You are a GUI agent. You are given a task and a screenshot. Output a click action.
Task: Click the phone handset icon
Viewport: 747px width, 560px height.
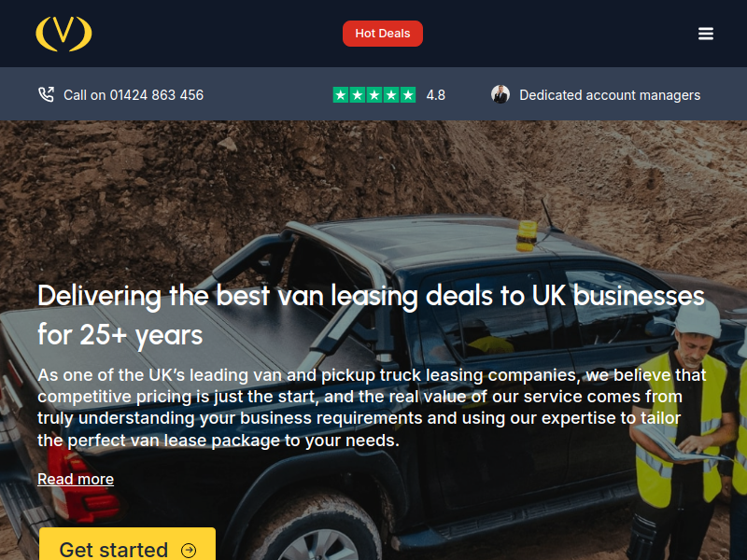click(46, 94)
